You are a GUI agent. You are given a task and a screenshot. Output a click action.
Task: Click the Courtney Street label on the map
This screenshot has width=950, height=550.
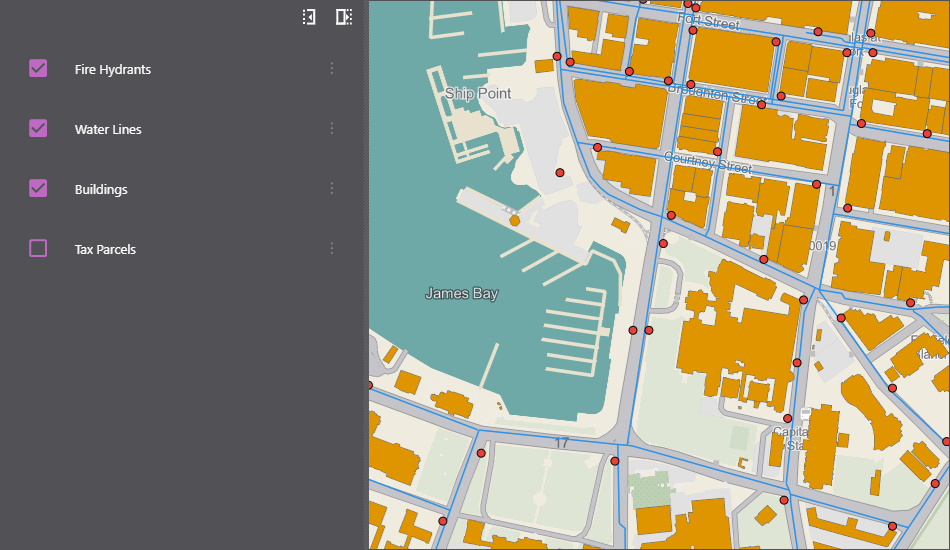707,161
